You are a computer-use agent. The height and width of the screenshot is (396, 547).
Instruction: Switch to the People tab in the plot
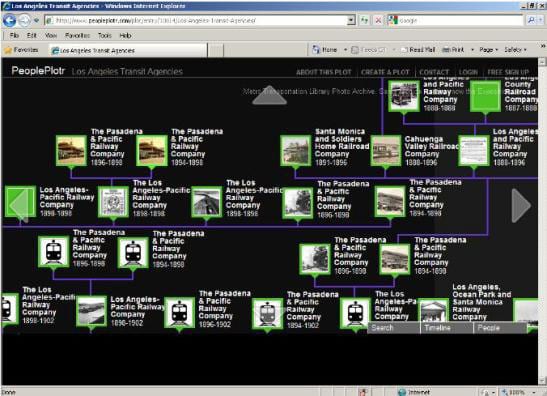click(x=500, y=328)
